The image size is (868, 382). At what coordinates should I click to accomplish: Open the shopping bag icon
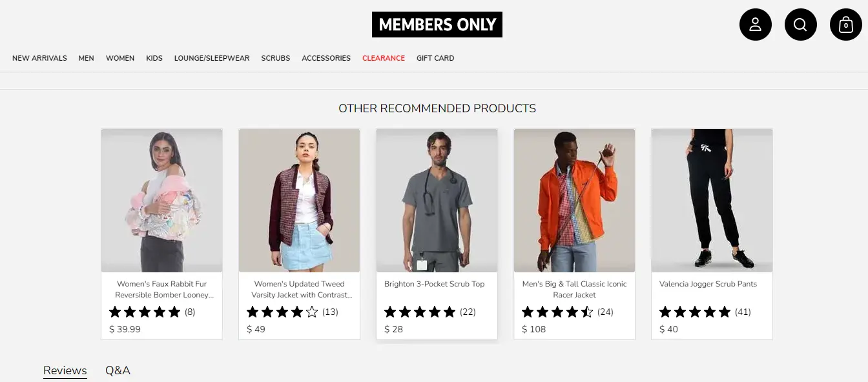[x=846, y=24]
